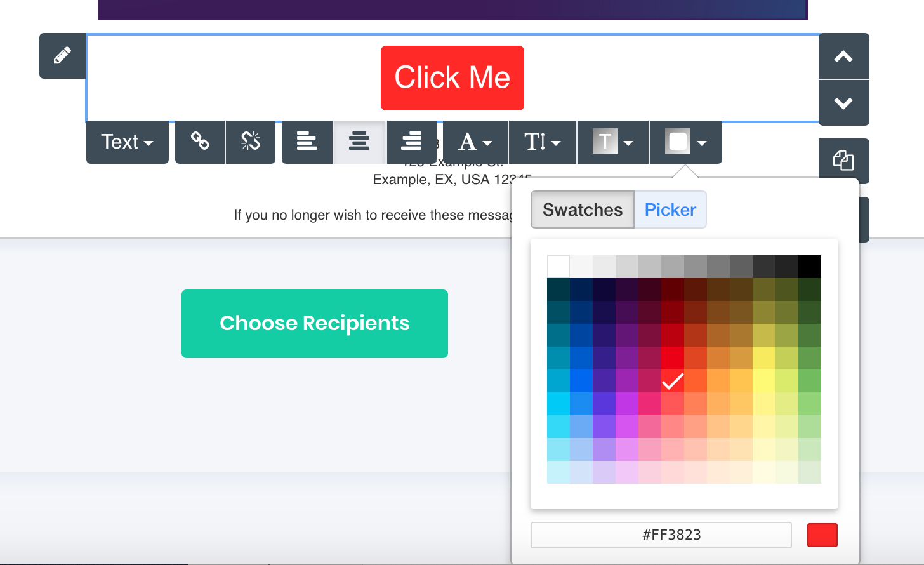This screenshot has width=924, height=565.
Task: Insert a link with the chain icon
Action: coord(200,141)
